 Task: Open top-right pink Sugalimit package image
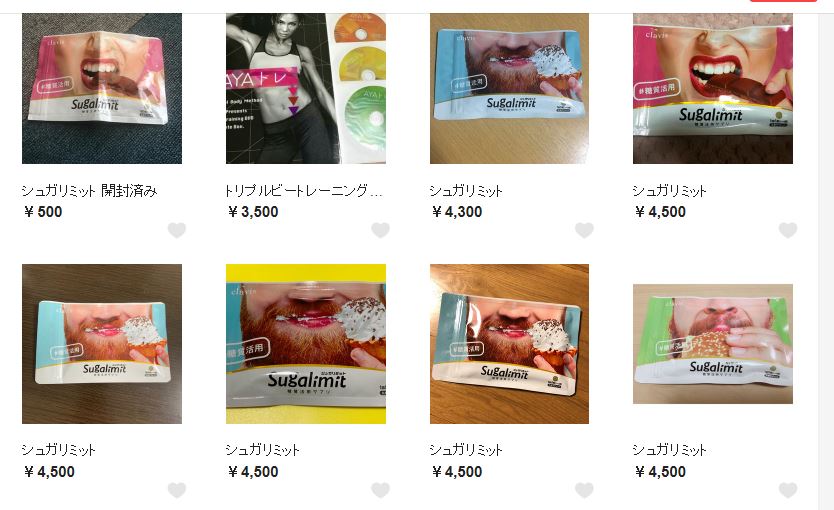click(713, 88)
